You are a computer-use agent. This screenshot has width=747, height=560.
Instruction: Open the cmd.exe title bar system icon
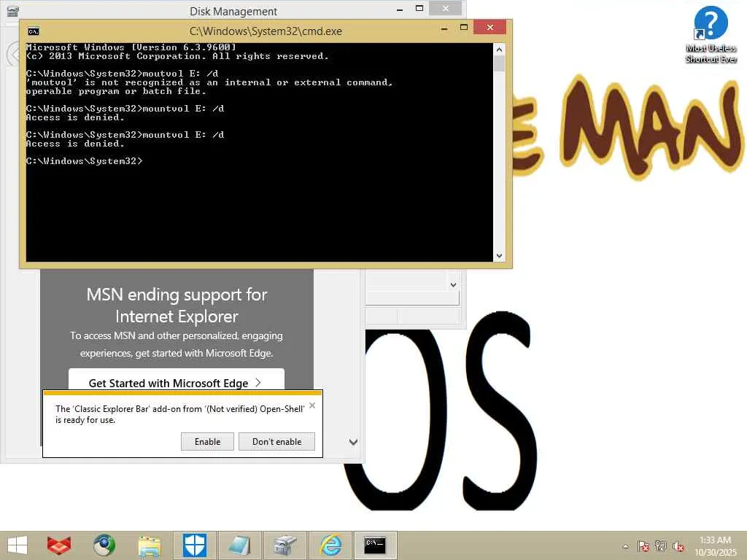[x=34, y=31]
